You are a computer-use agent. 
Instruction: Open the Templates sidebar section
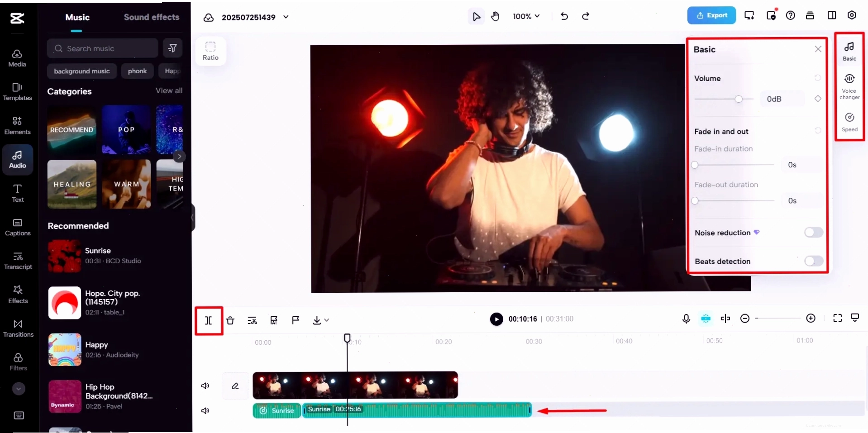click(17, 92)
